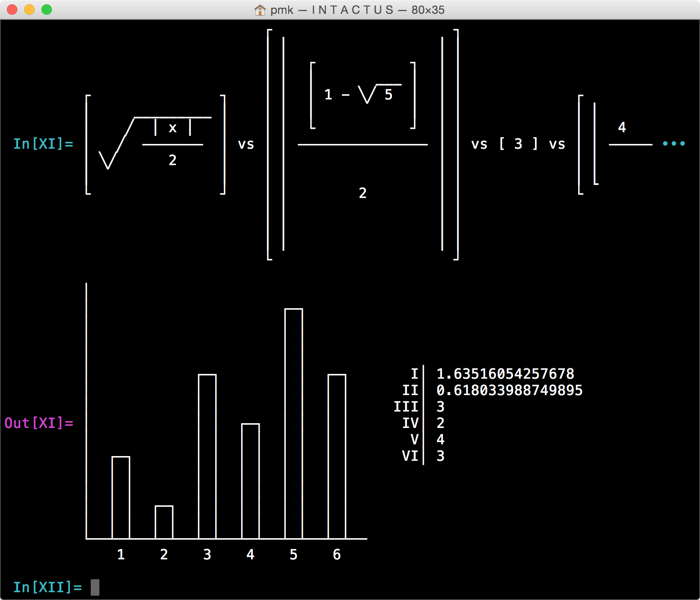
Task: Click the value 3 in row VI
Action: (440, 456)
